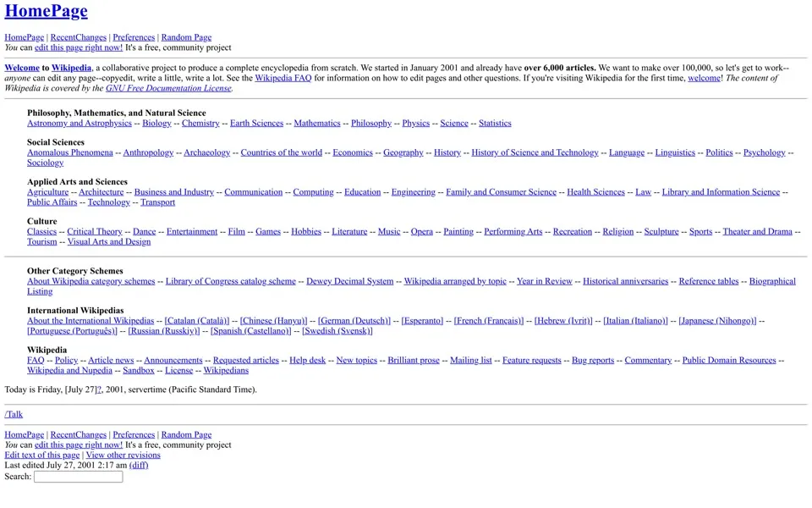Open the Article news link
Image resolution: width=812 pixels, height=508 pixels.
tap(111, 360)
